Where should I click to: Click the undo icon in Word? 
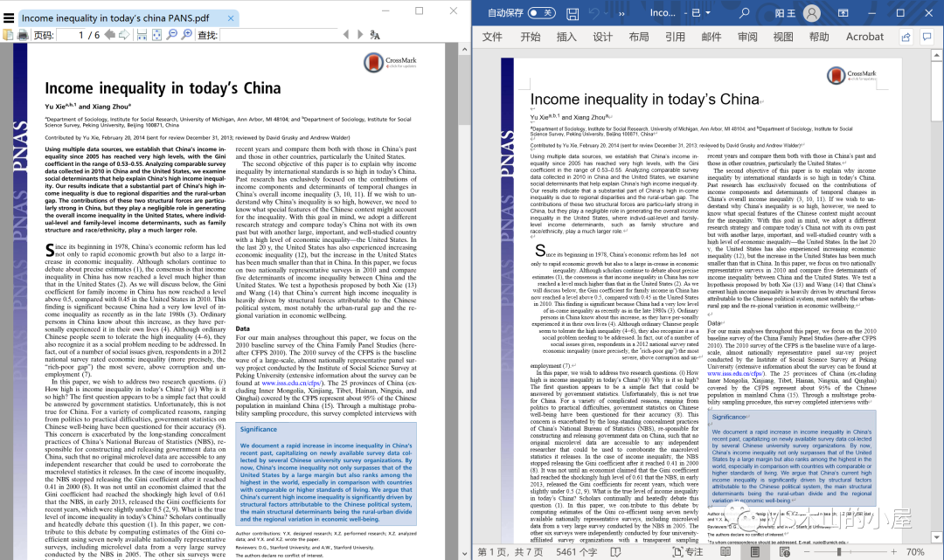(x=593, y=12)
